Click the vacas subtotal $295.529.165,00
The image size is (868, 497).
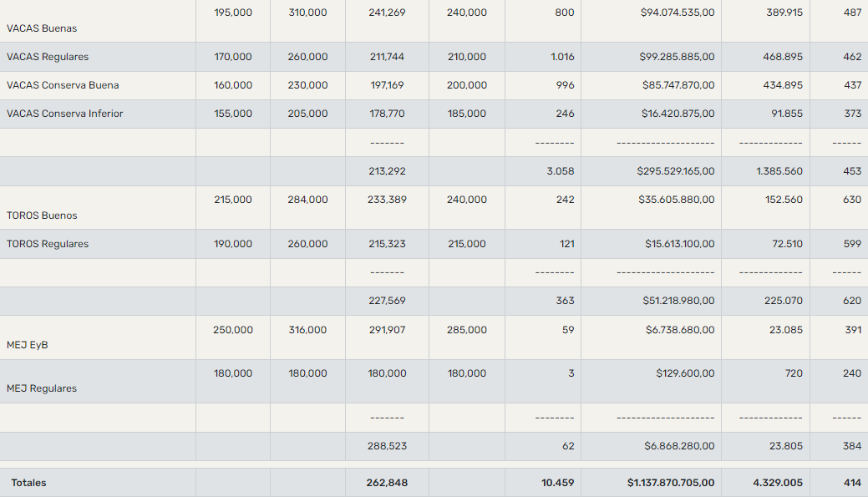(x=675, y=171)
